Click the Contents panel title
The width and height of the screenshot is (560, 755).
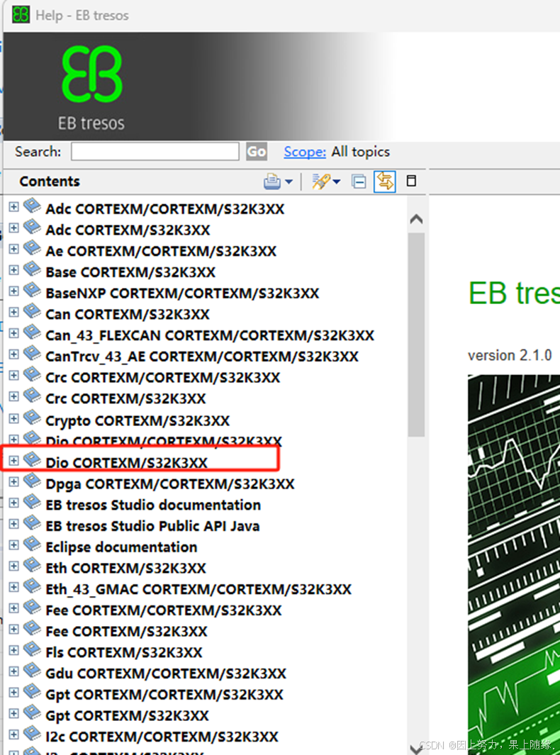50,181
